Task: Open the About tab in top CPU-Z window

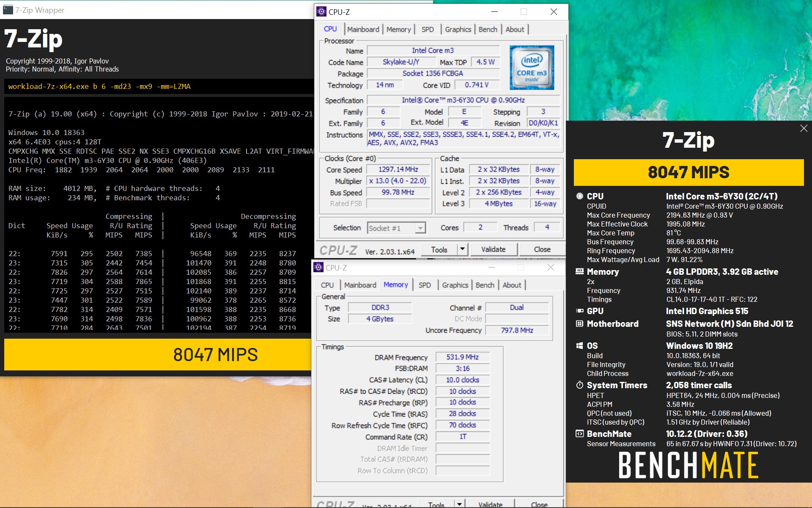Action: pos(515,29)
